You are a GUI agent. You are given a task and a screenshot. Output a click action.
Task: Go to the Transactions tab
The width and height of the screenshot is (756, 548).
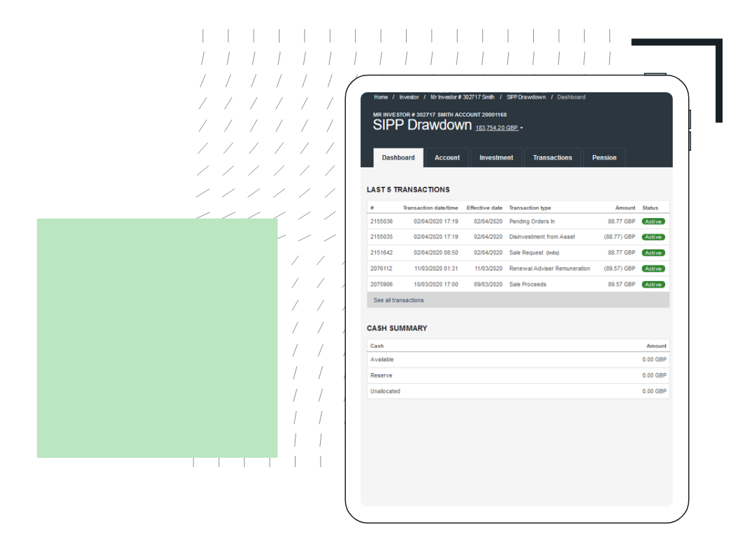pos(553,158)
